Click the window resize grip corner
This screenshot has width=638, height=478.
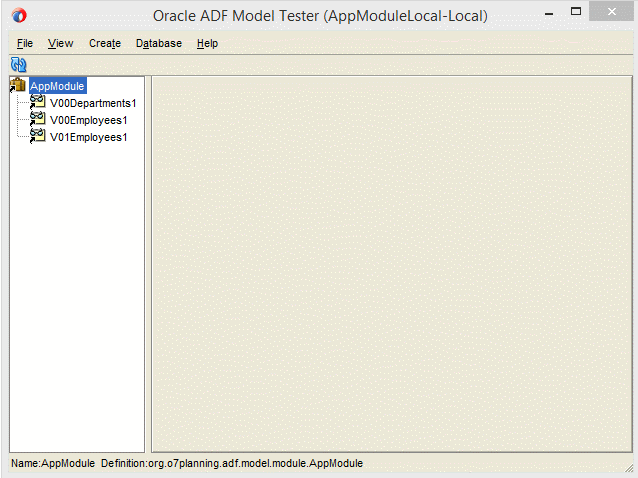pos(629,468)
